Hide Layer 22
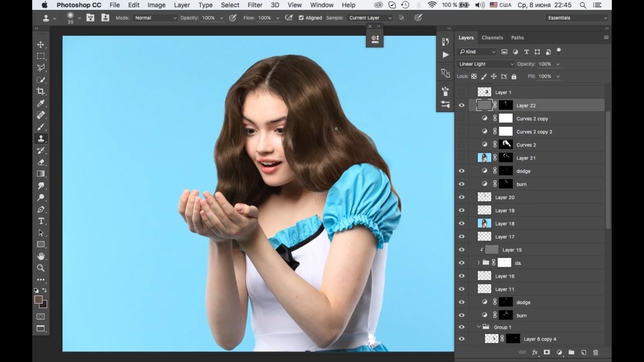644x362 pixels. point(461,106)
